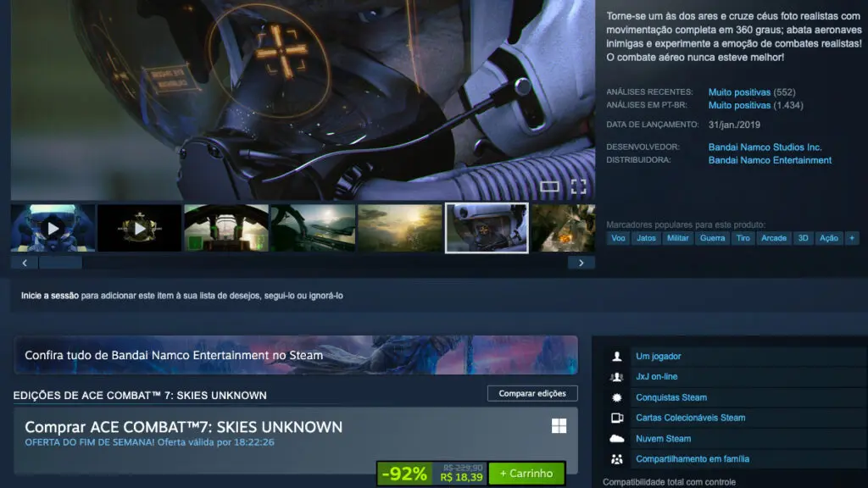Viewport: 868px width, 488px height.
Task: Select the pilot helmet screenshot thumbnail
Action: [486, 227]
